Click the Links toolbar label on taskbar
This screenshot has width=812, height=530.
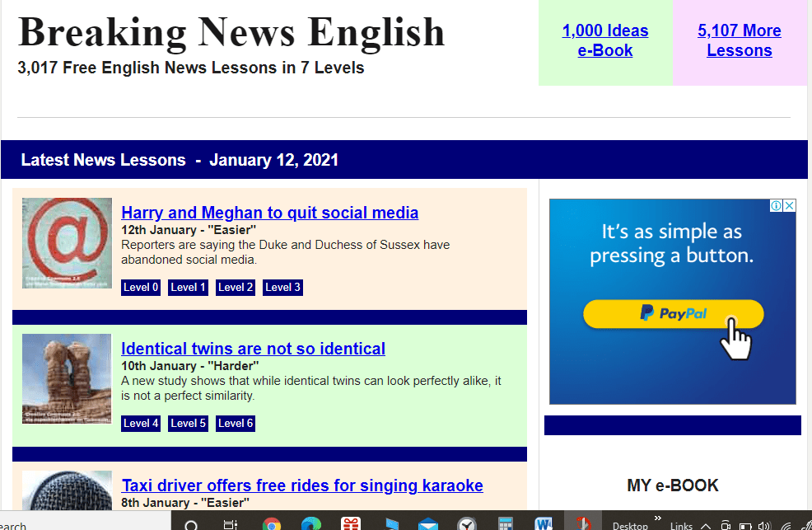(681, 525)
